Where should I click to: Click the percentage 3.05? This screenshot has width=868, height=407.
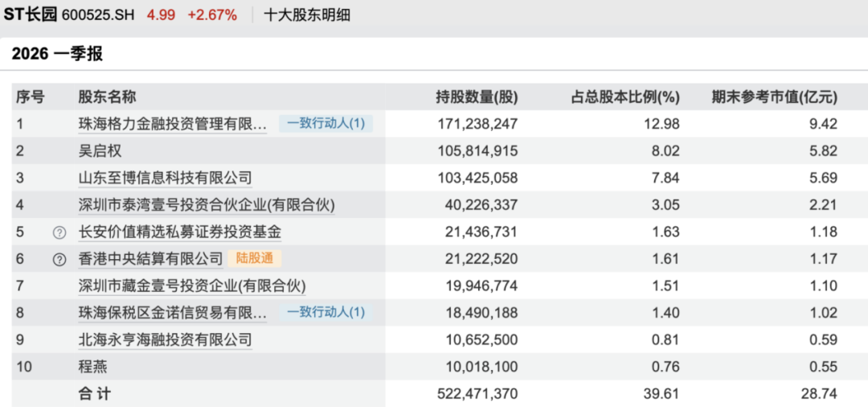(666, 205)
